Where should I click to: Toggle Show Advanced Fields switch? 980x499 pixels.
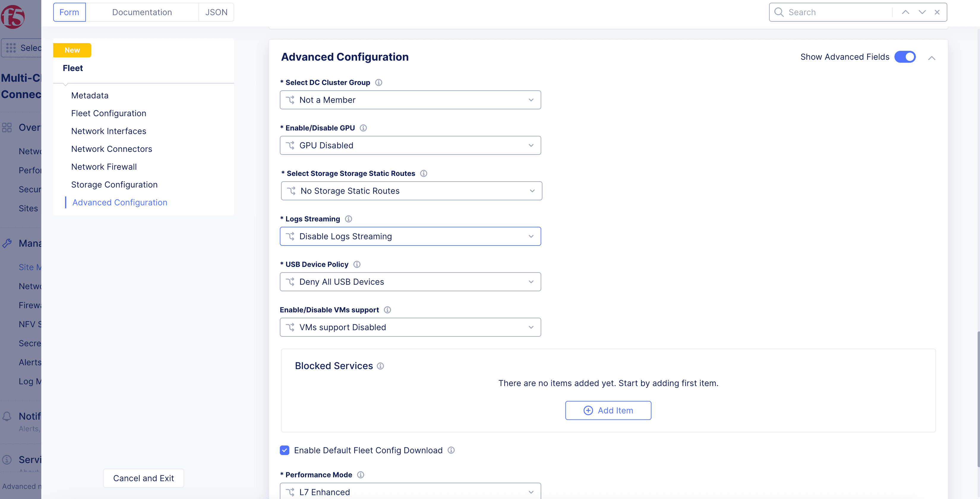point(905,57)
